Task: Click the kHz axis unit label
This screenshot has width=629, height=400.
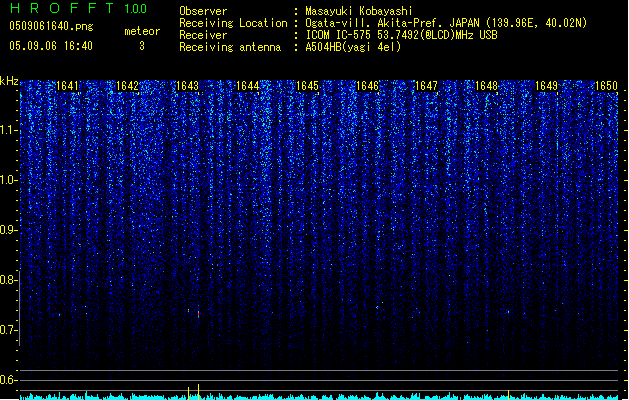Action: pos(9,81)
